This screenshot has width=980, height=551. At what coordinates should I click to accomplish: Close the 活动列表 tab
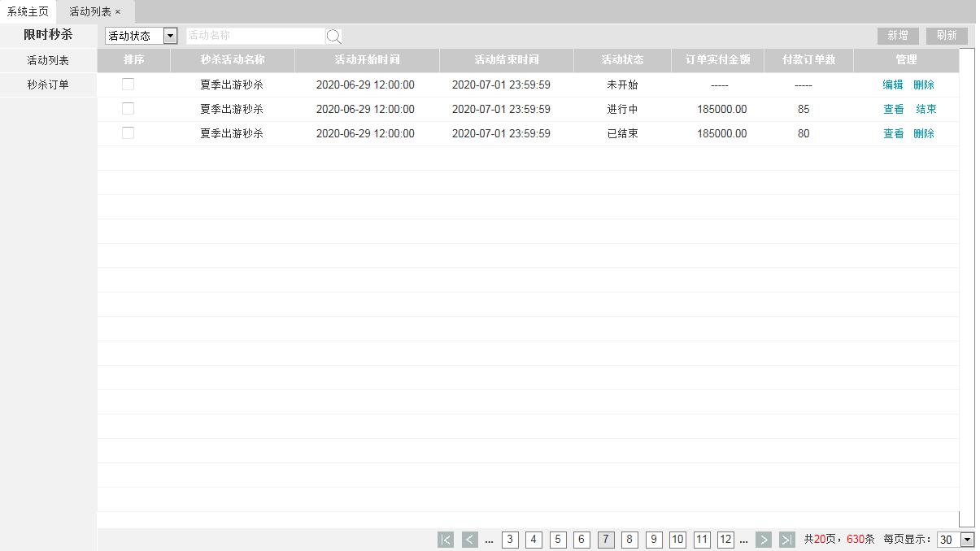pyautogui.click(x=118, y=12)
